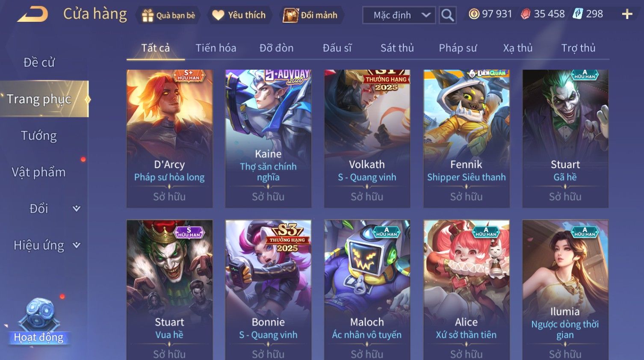This screenshot has width=644, height=360.
Task: Tap the gold coin balance icon
Action: point(474,14)
